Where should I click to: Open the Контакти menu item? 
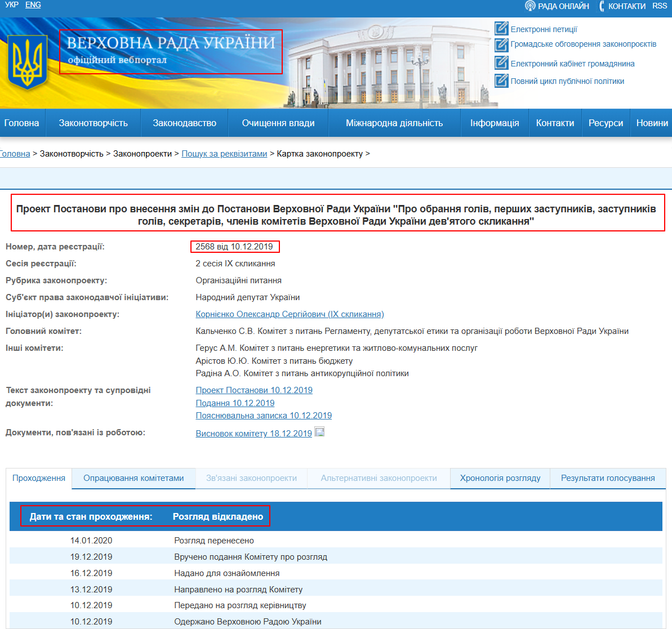point(555,123)
